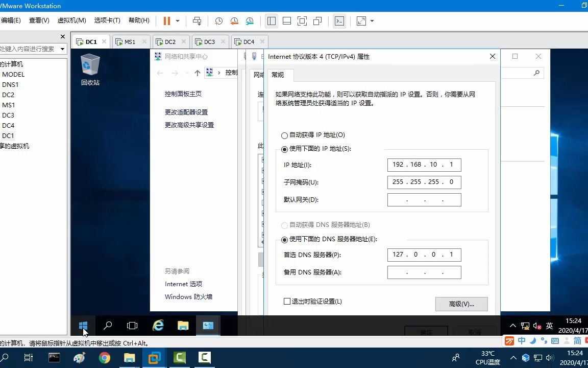Pause the virtual machine with the orange pause icon
Image resolution: width=588 pixels, height=368 pixels.
167,21
